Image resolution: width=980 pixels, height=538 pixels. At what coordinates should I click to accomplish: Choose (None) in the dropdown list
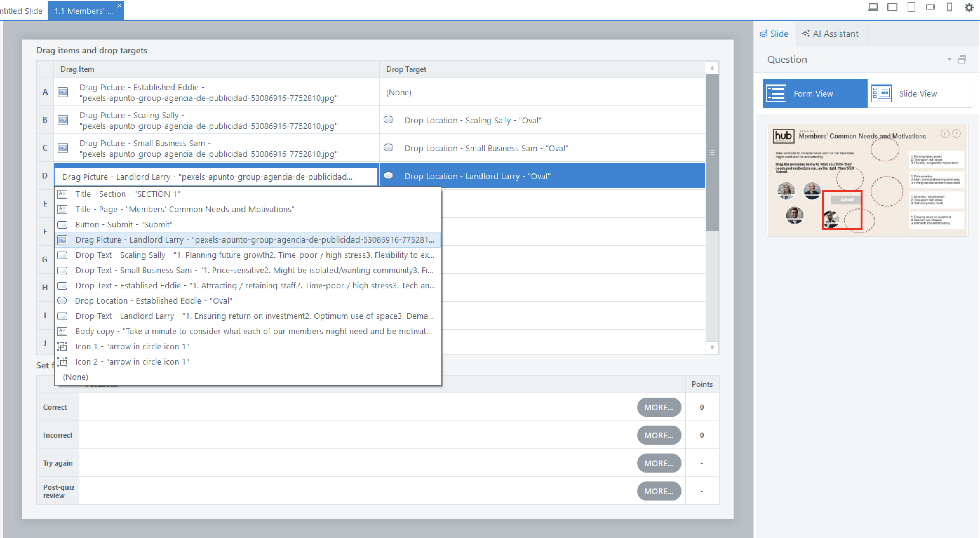click(x=75, y=377)
